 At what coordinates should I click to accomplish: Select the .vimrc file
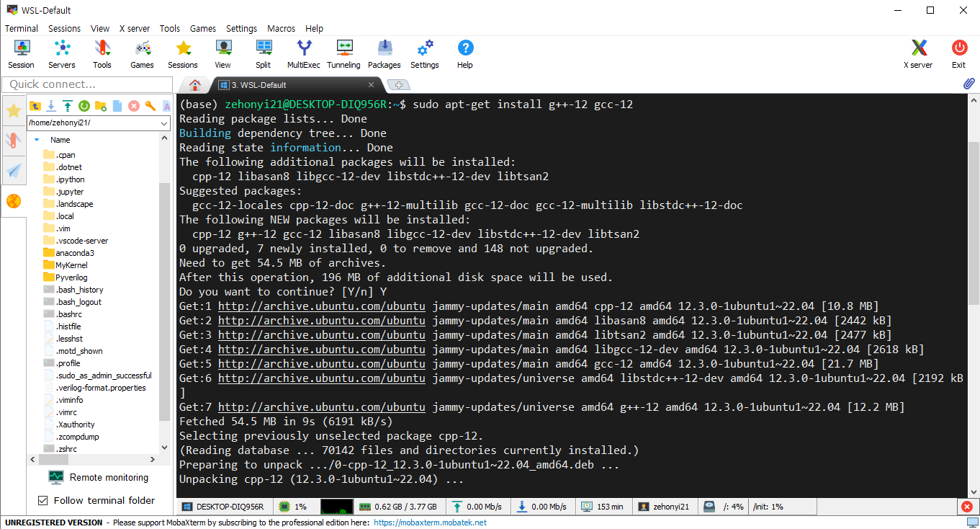coord(66,412)
